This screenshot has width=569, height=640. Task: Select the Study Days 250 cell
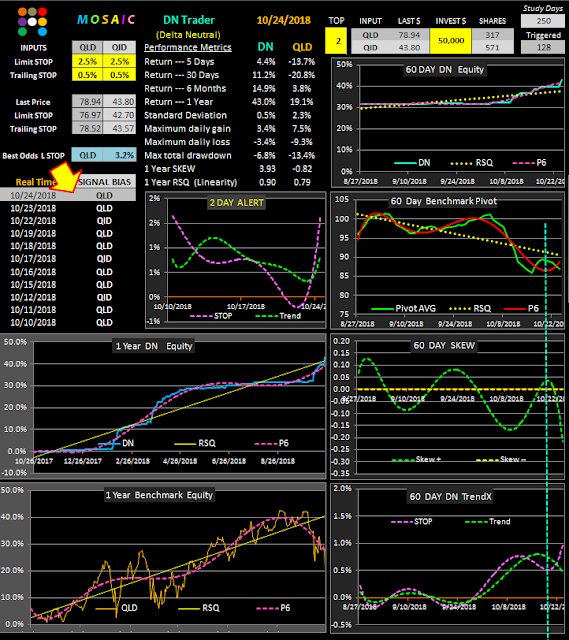point(543,21)
